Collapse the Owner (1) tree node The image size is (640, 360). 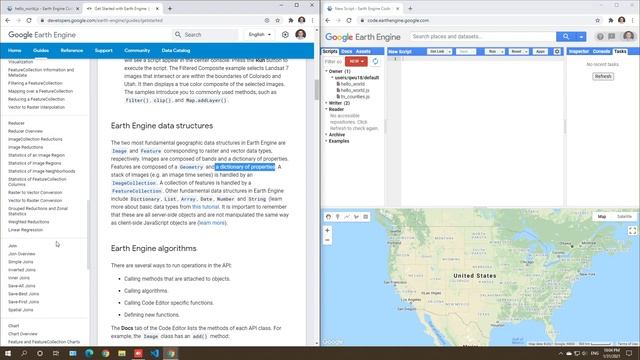click(326, 71)
